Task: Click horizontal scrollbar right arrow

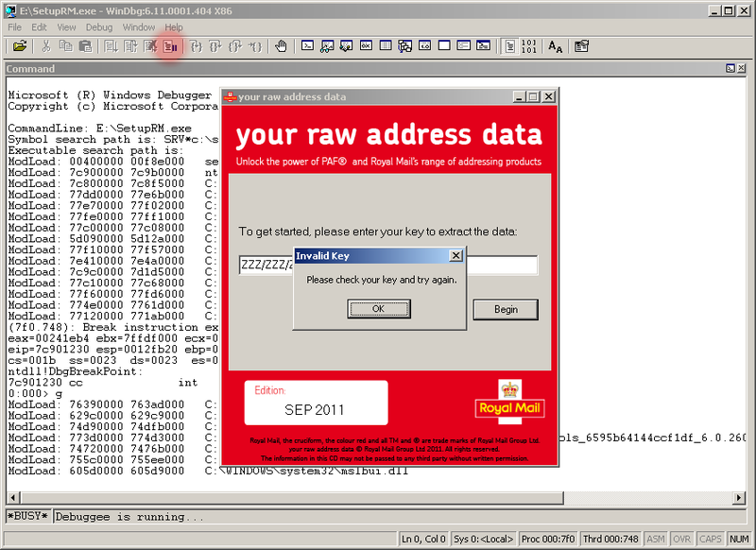Action: [x=739, y=497]
